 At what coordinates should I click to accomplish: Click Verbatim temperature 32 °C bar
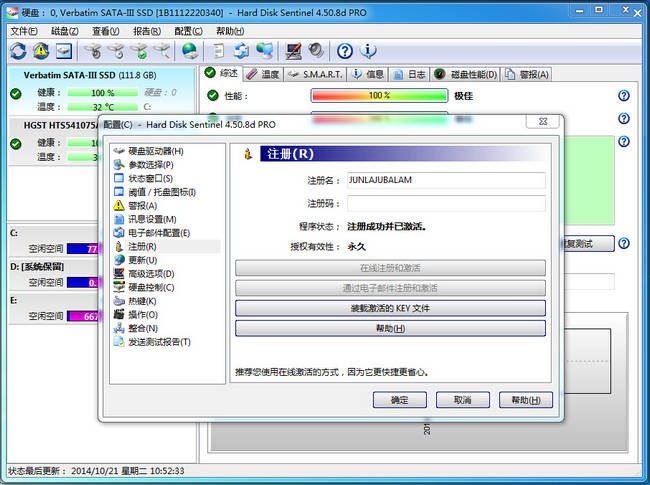pyautogui.click(x=102, y=107)
